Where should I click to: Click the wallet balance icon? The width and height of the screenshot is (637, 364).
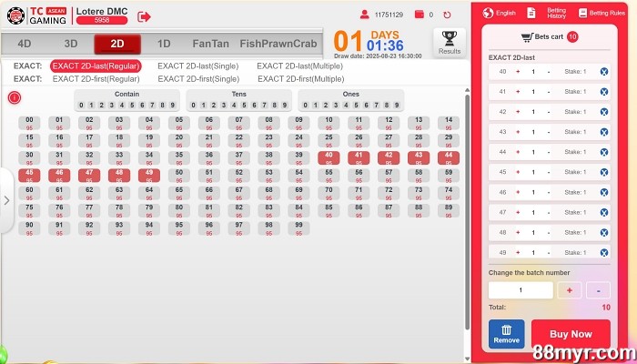point(420,15)
